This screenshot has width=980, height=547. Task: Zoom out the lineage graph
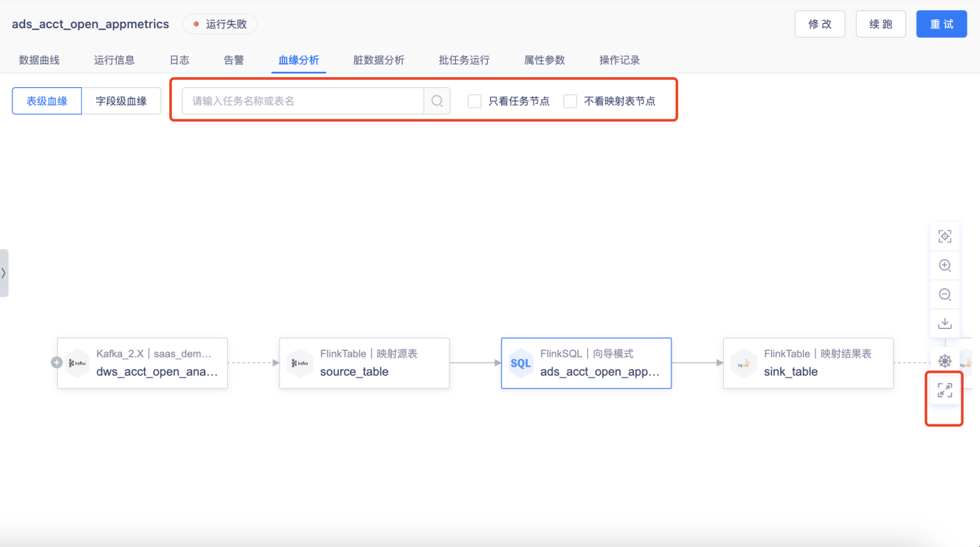click(944, 295)
